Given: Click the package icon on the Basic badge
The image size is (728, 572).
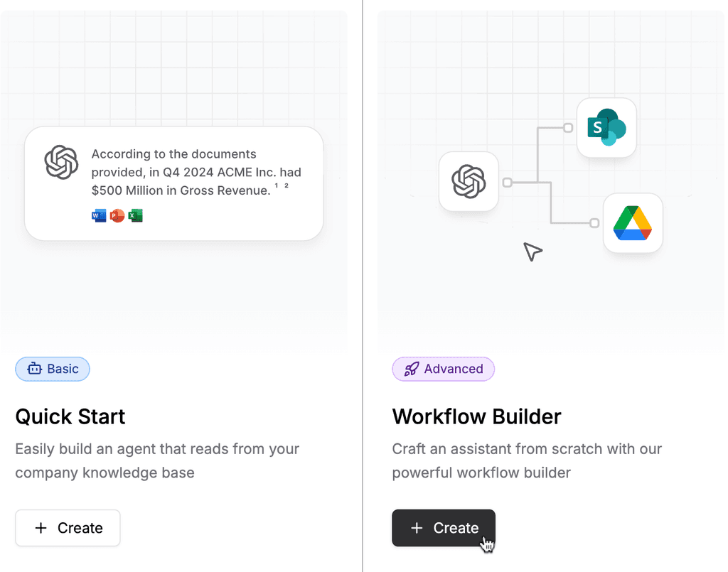Looking at the screenshot, I should click(x=33, y=369).
